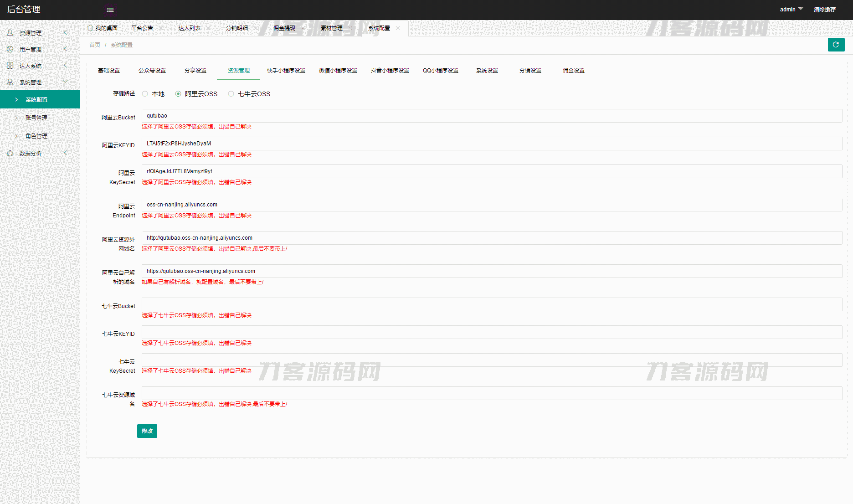Expand the 资源管理 sidebar menu

(x=65, y=33)
